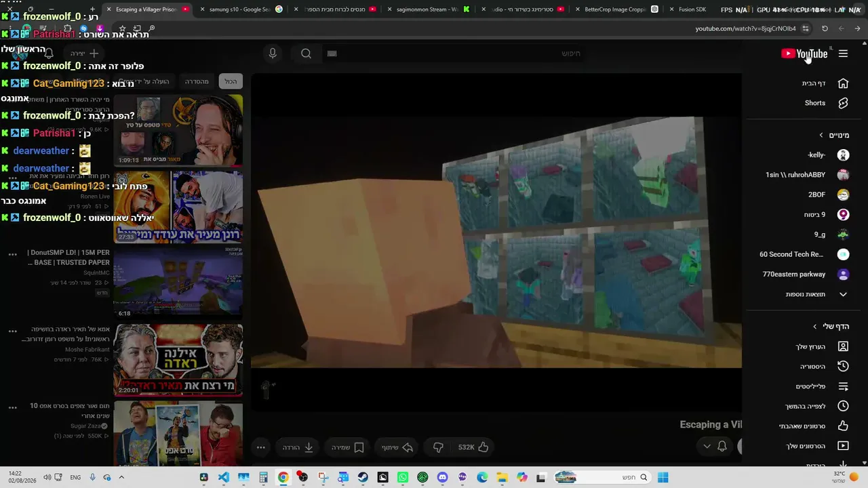Switch to the samsung s10 Google Search tab

[241, 9]
